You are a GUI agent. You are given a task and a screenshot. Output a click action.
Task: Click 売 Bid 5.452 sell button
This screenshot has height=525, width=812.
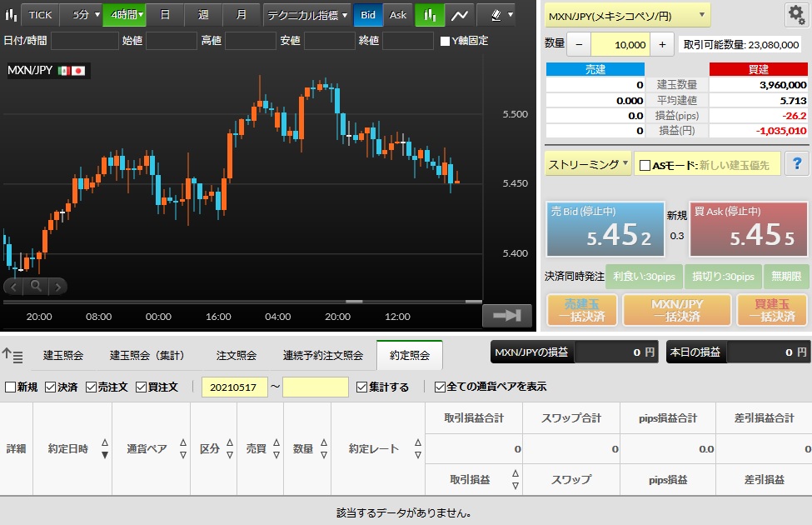click(605, 229)
